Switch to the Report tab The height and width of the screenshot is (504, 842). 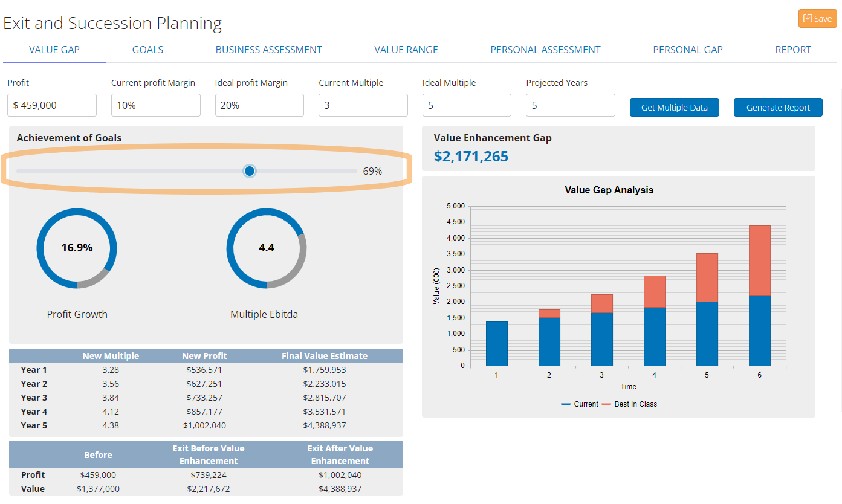click(793, 50)
